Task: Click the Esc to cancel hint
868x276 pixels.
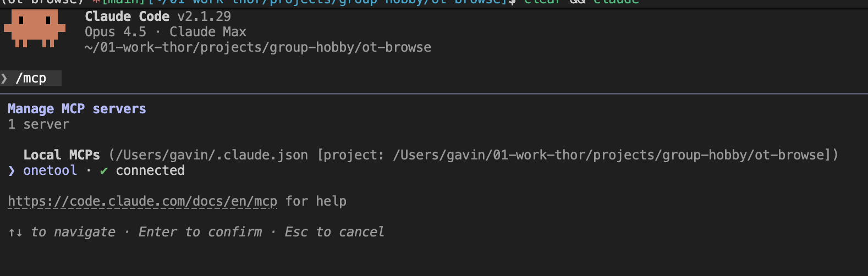Action: 334,232
